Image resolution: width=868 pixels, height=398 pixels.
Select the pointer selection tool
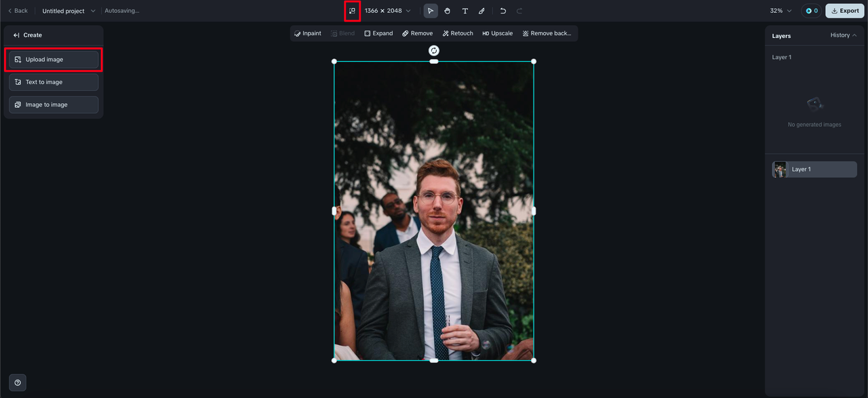(x=431, y=11)
